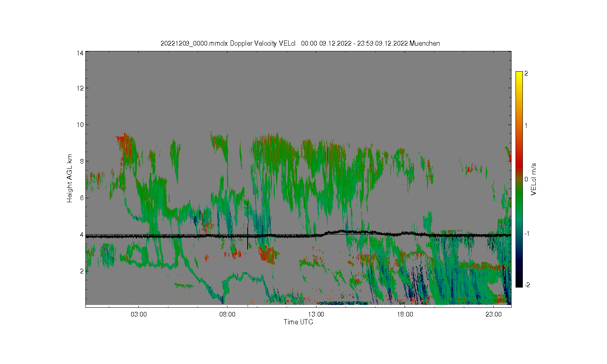Click the colorbar tick label 0
Viewport: 607px width, 364px height.
click(526, 180)
